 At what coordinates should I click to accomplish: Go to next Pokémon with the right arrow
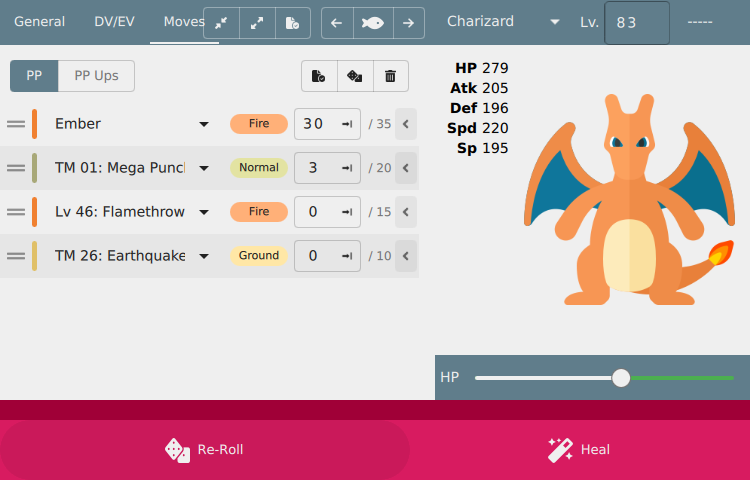coord(408,23)
